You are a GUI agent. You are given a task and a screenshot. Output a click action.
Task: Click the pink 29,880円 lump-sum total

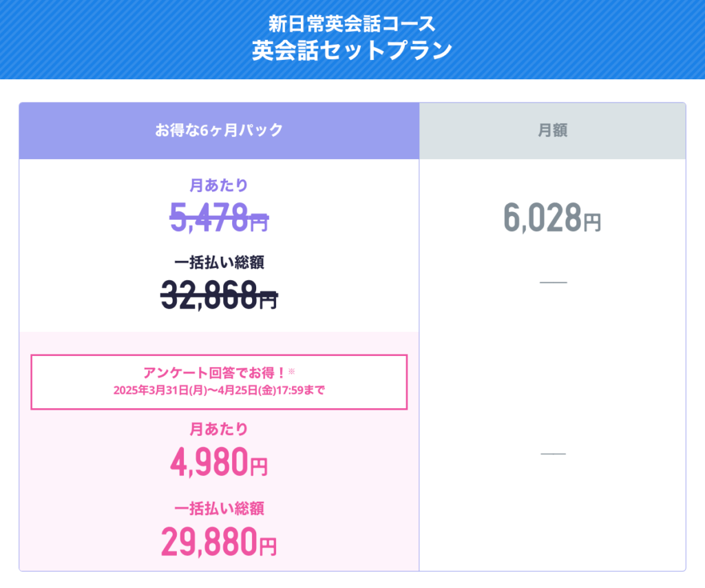pos(219,541)
